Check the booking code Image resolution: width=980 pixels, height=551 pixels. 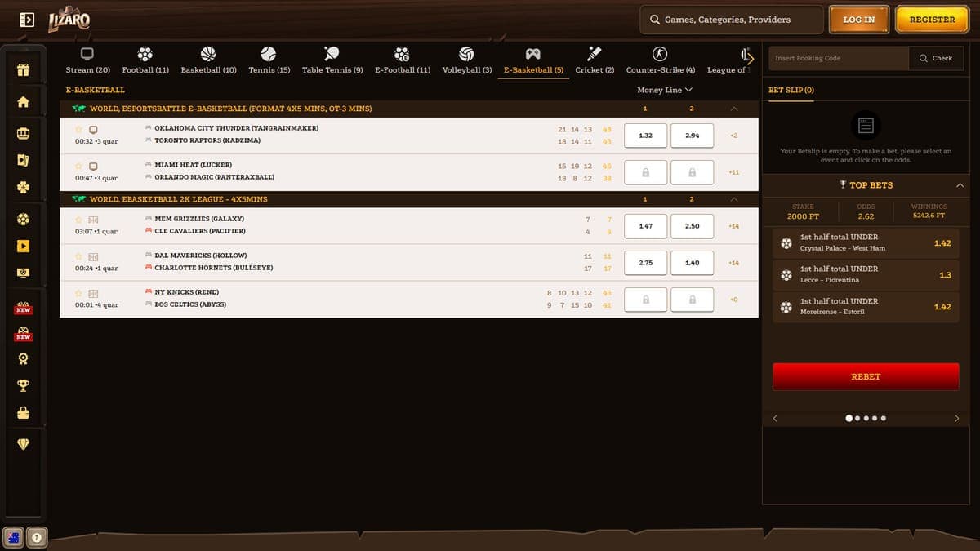click(936, 58)
